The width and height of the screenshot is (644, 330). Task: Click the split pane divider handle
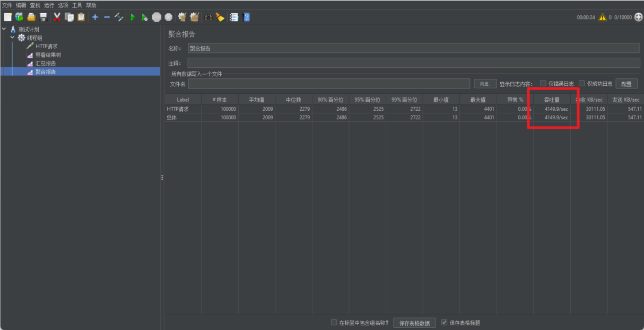[162, 177]
